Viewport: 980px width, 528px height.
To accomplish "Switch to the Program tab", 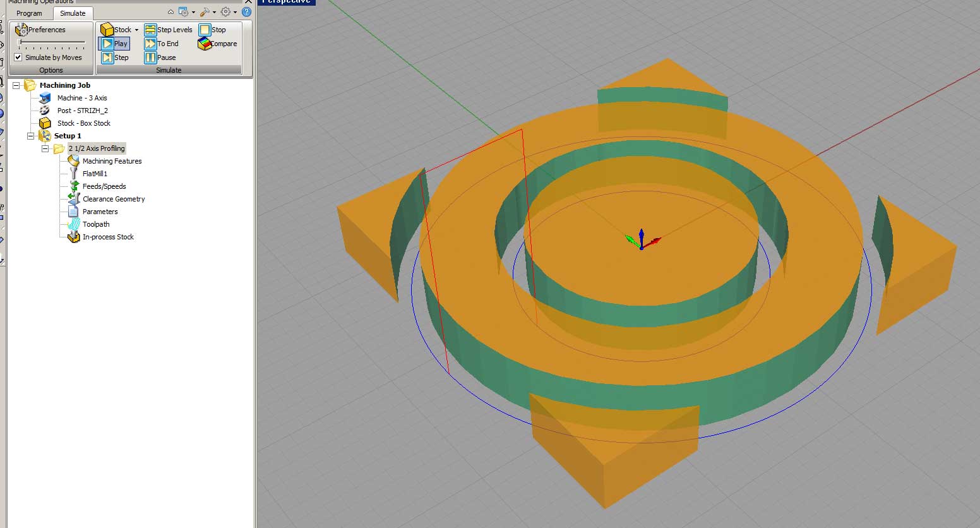I will (x=29, y=13).
